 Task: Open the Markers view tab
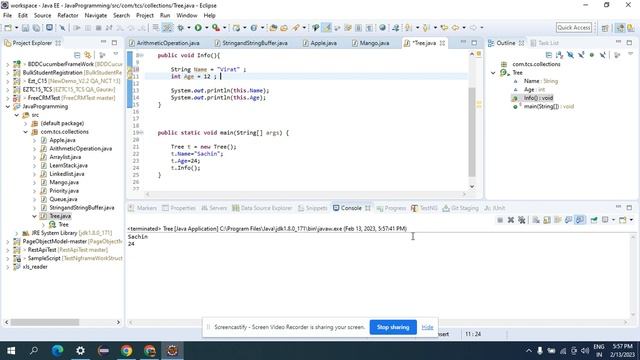click(x=142, y=208)
